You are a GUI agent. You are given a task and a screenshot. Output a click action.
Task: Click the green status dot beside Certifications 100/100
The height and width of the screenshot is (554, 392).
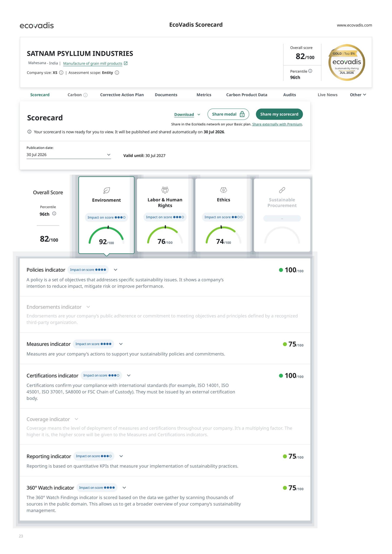click(281, 376)
